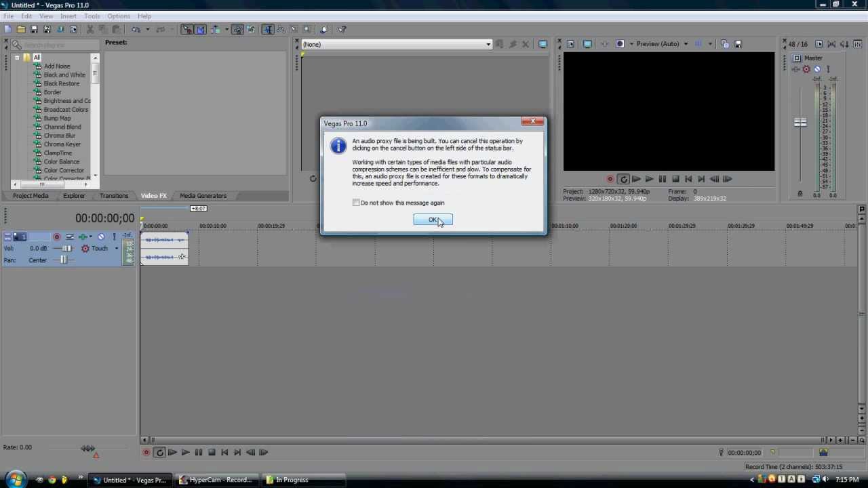The image size is (868, 488).
Task: Click track 1 solo exclamation icon
Action: pyautogui.click(x=114, y=237)
